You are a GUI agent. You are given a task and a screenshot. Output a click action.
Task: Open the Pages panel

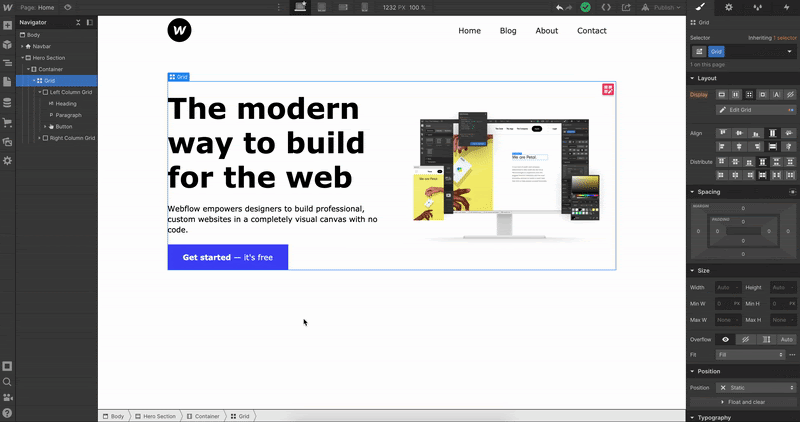(7, 82)
